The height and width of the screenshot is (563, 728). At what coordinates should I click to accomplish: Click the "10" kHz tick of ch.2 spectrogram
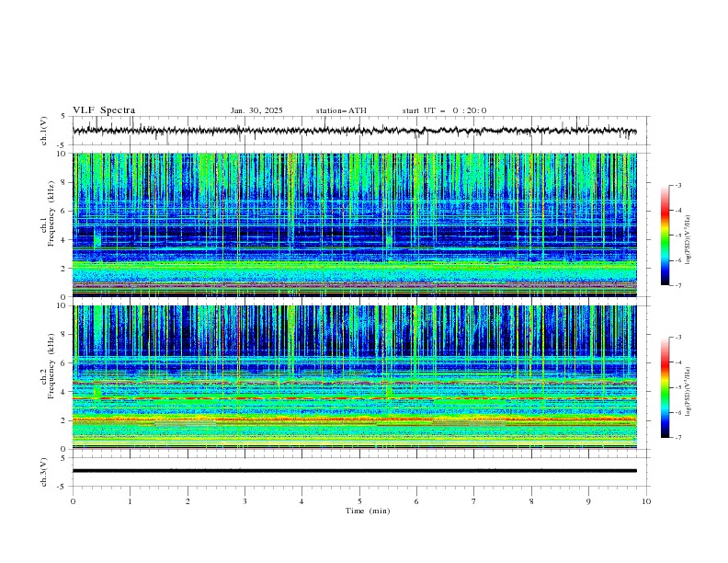(63, 305)
